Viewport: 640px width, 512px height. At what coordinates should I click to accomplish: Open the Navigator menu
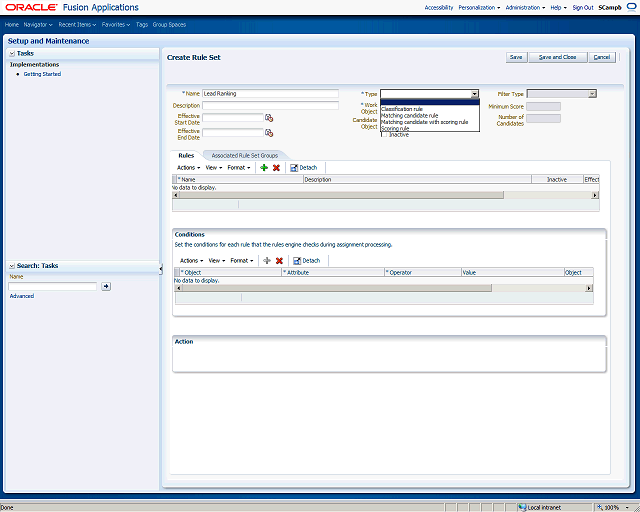[38, 25]
